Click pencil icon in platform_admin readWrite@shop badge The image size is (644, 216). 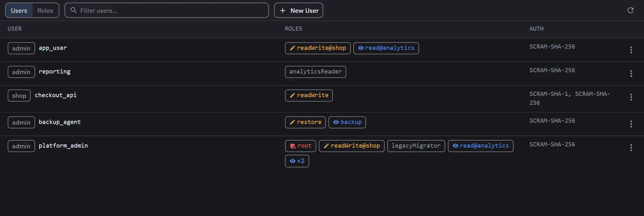[326, 146]
